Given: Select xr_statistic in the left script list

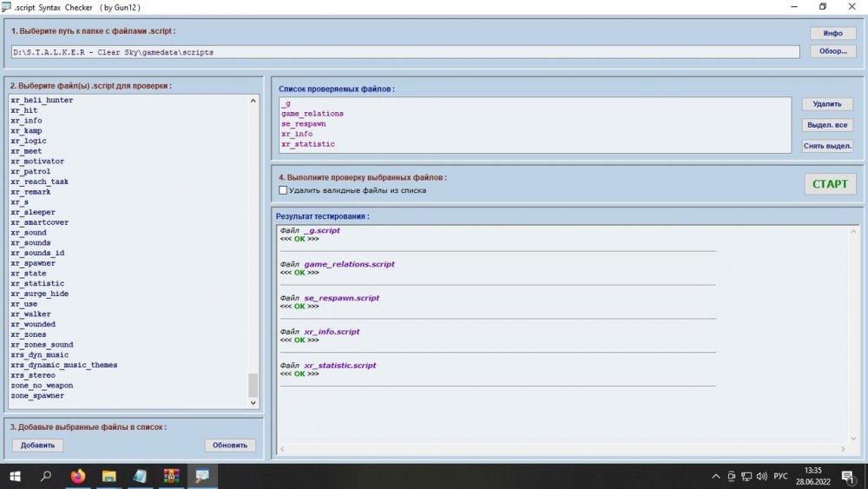Looking at the screenshot, I should tap(37, 283).
